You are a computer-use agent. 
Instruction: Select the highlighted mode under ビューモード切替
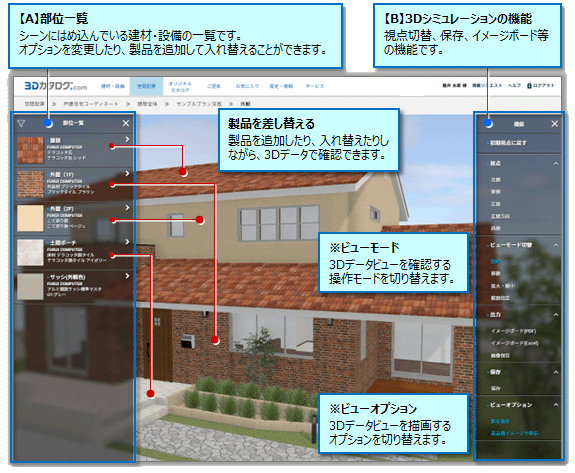click(x=495, y=261)
